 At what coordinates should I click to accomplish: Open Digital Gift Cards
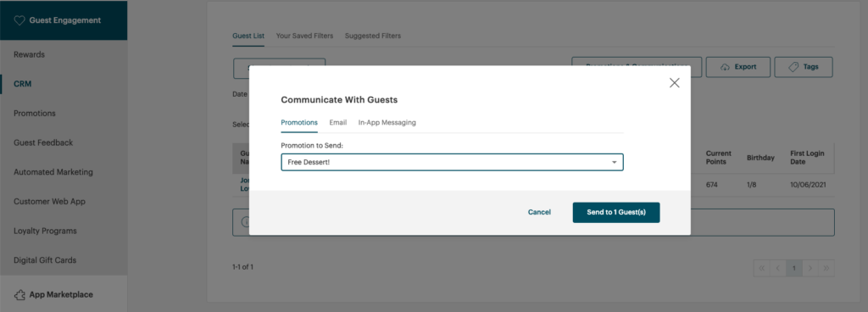45,260
